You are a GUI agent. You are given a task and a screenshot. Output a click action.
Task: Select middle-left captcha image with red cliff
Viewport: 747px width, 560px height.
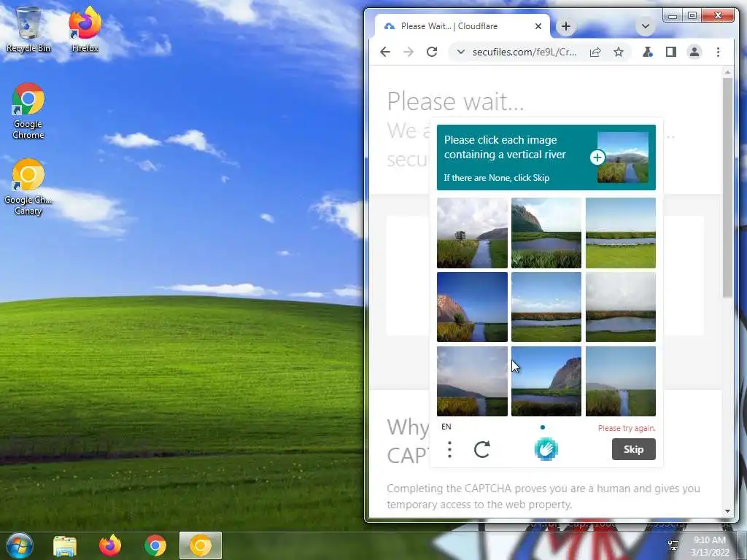(x=472, y=307)
